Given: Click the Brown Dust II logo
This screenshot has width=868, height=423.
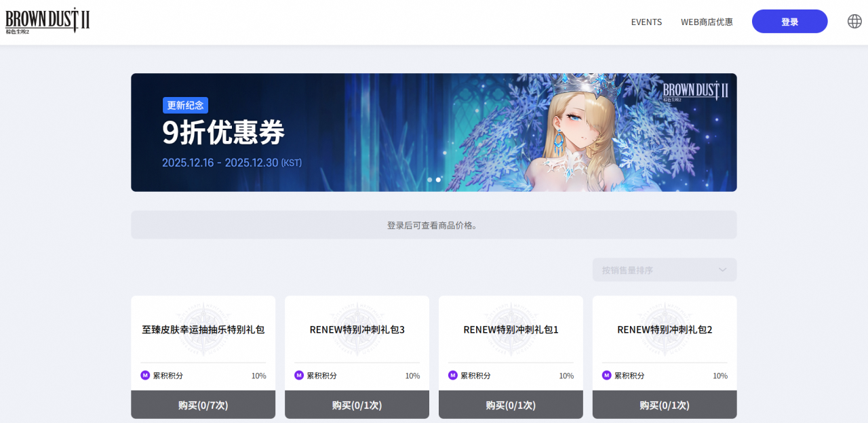Looking at the screenshot, I should tap(47, 21).
